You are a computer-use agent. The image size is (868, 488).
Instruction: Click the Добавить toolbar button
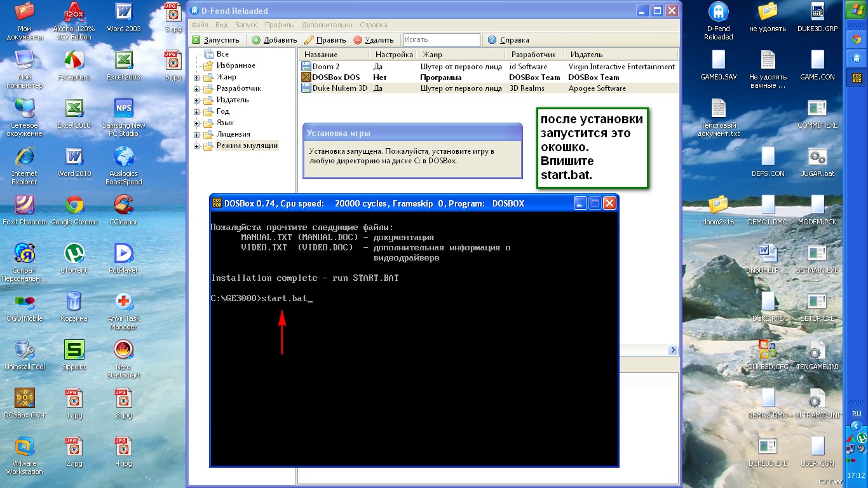[x=275, y=40]
